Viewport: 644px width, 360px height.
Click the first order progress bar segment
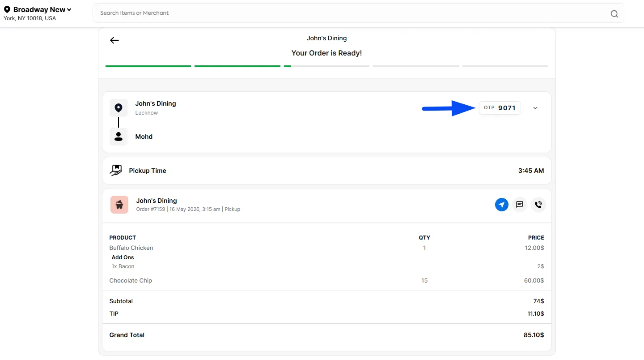click(x=148, y=66)
